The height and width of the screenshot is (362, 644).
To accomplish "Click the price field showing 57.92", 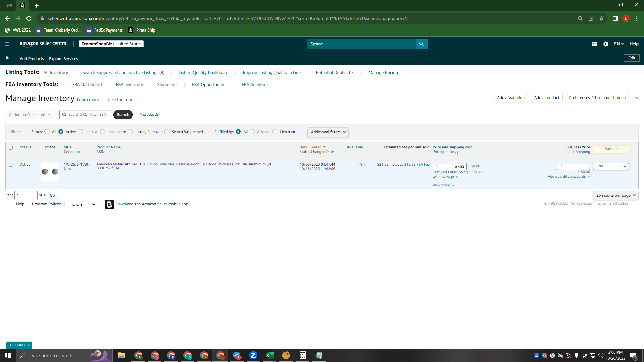I will [449, 166].
